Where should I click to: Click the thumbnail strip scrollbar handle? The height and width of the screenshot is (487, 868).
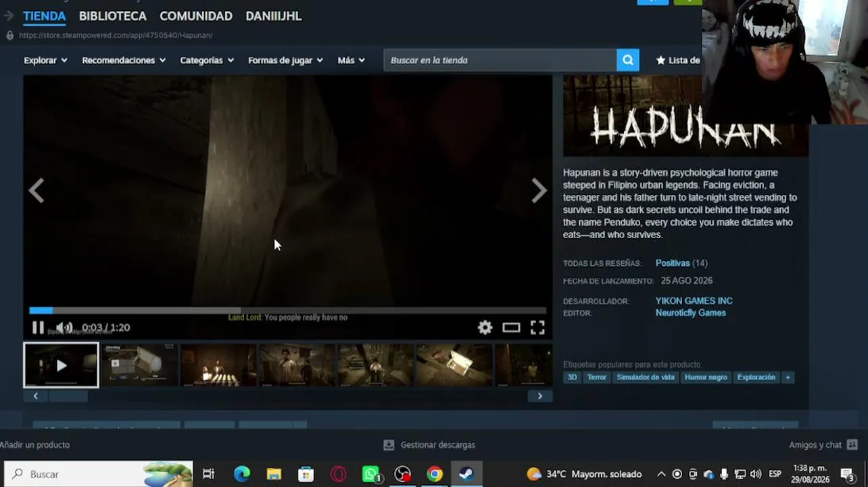pos(68,396)
